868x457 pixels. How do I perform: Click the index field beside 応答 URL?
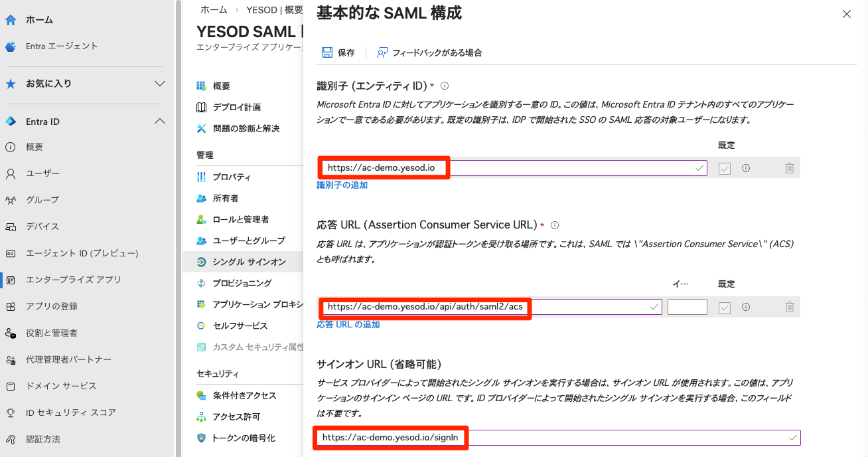[687, 307]
